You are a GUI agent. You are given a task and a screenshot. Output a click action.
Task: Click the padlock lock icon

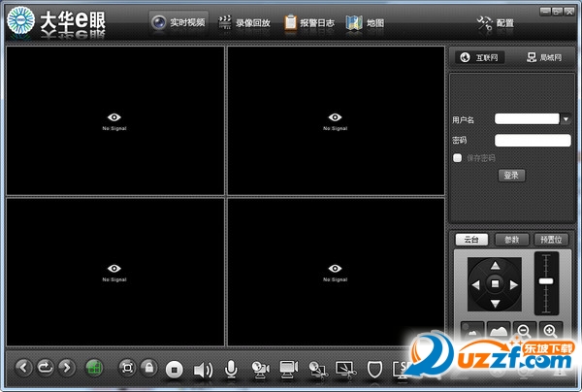pyautogui.click(x=149, y=368)
